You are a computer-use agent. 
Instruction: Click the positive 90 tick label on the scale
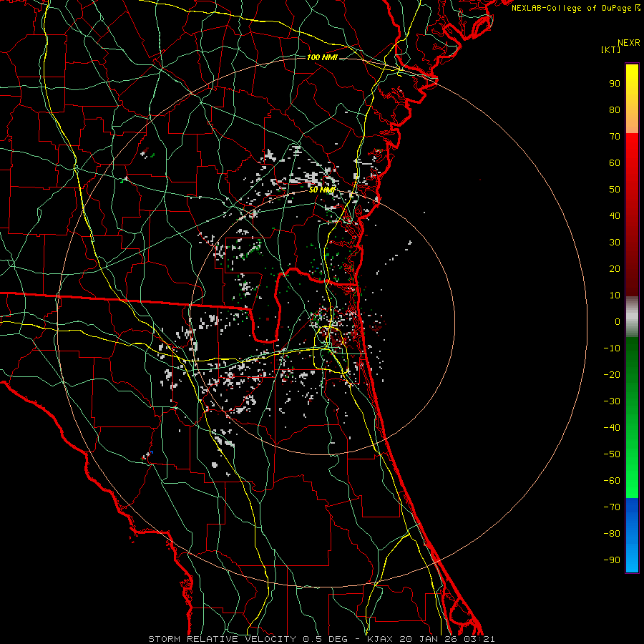614,83
